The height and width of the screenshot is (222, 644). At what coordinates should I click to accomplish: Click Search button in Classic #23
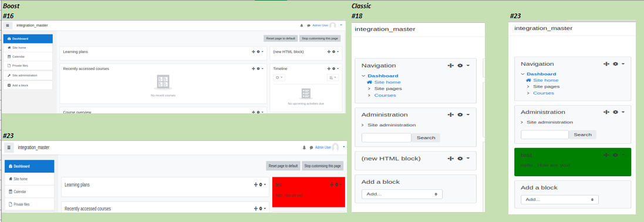tap(582, 134)
